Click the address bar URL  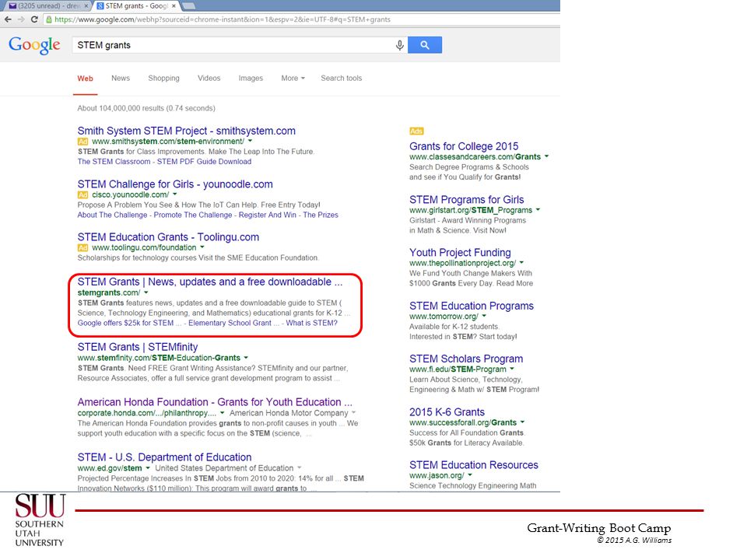tap(222, 19)
